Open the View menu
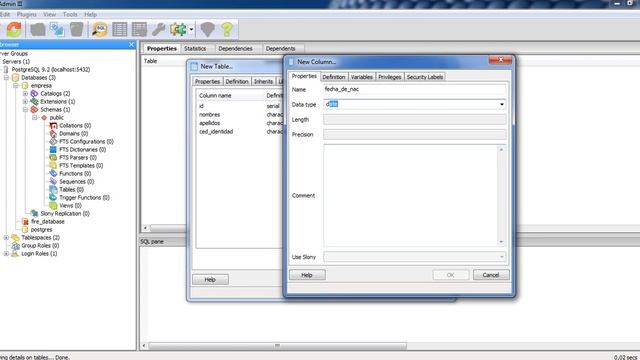640x360 pixels. (x=49, y=14)
